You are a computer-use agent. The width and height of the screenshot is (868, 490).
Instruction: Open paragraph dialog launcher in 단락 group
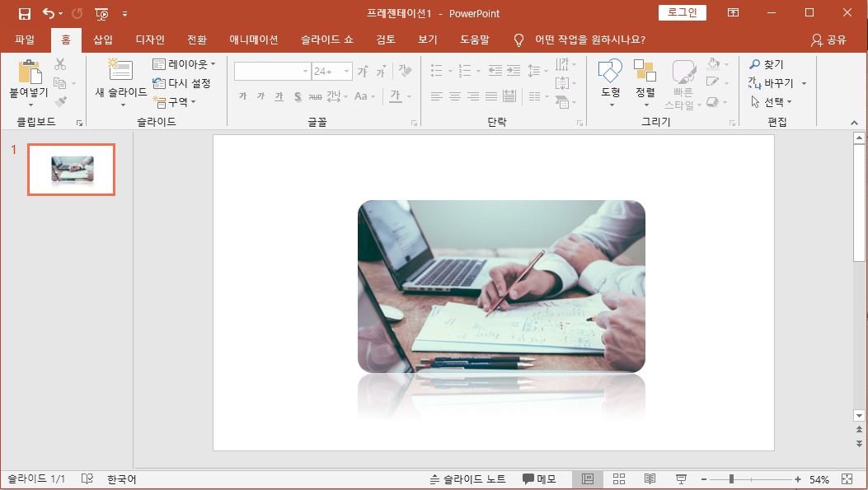pyautogui.click(x=579, y=123)
